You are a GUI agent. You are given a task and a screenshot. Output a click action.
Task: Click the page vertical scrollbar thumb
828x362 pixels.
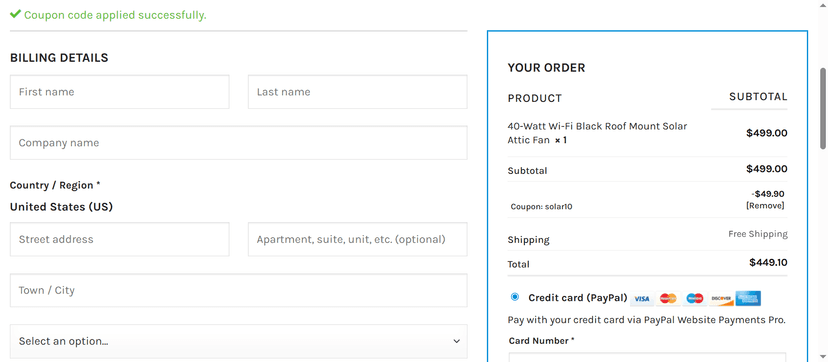pyautogui.click(x=823, y=109)
